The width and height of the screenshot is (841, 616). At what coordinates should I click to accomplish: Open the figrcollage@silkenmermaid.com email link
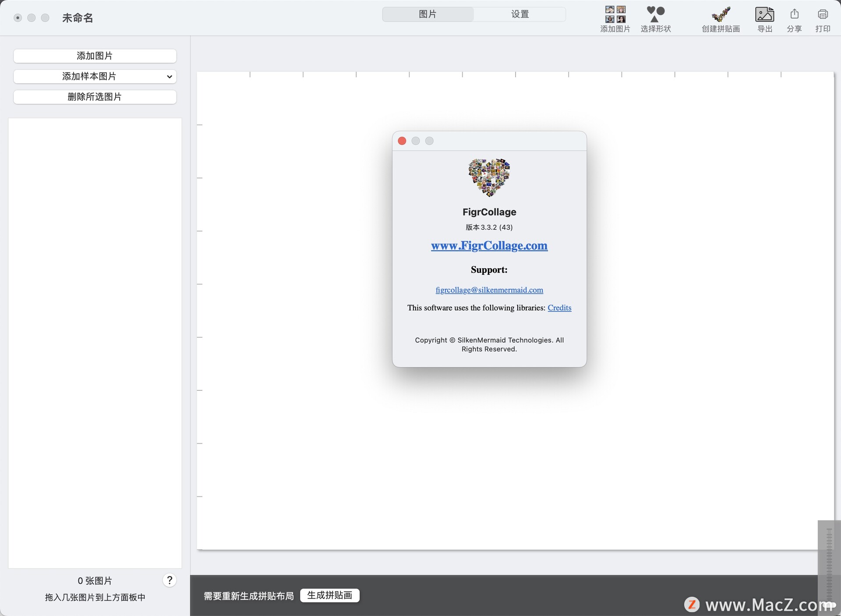pyautogui.click(x=489, y=290)
